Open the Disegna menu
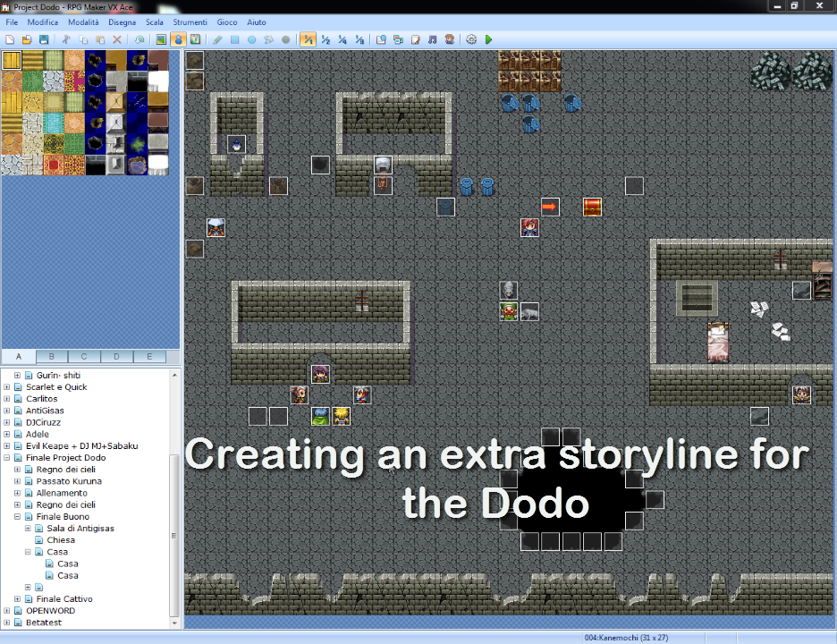The width and height of the screenshot is (837, 644). [123, 22]
